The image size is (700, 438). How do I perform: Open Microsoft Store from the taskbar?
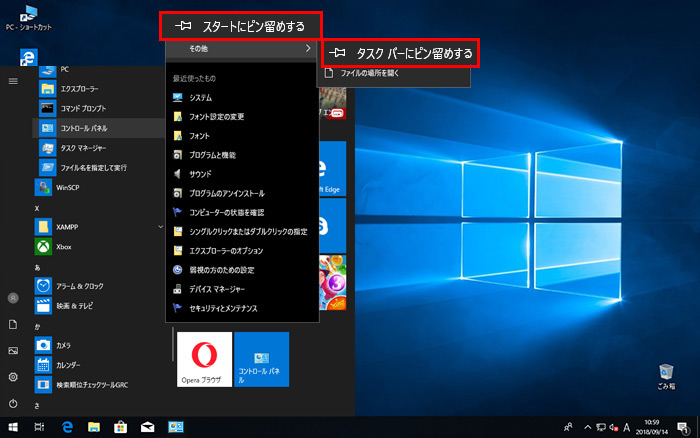(x=121, y=427)
